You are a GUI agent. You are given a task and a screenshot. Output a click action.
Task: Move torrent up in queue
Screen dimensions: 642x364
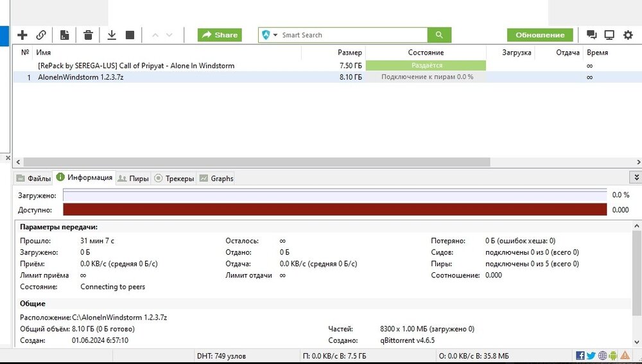[x=155, y=35]
